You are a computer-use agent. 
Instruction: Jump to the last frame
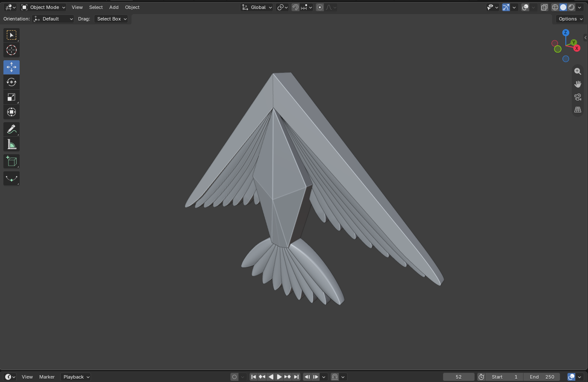pos(296,377)
